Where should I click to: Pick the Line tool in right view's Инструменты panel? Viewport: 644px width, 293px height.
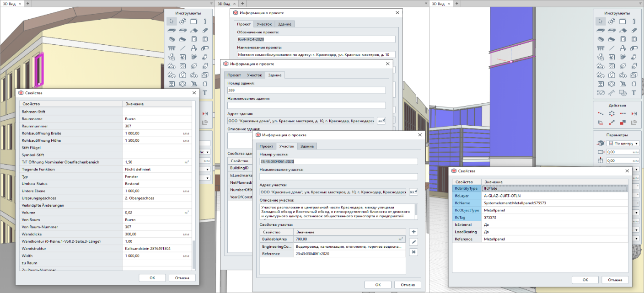click(x=612, y=48)
